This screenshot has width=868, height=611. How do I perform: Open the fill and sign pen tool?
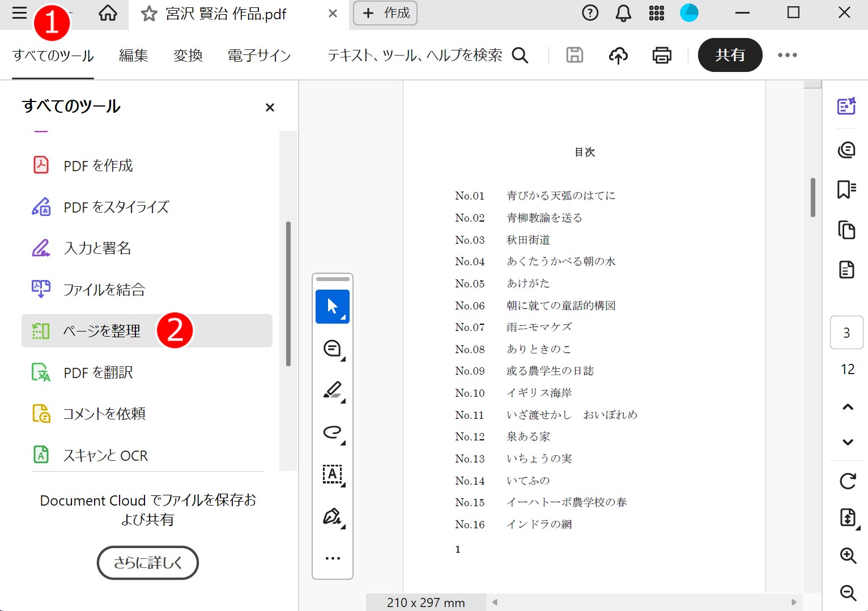coord(333,516)
